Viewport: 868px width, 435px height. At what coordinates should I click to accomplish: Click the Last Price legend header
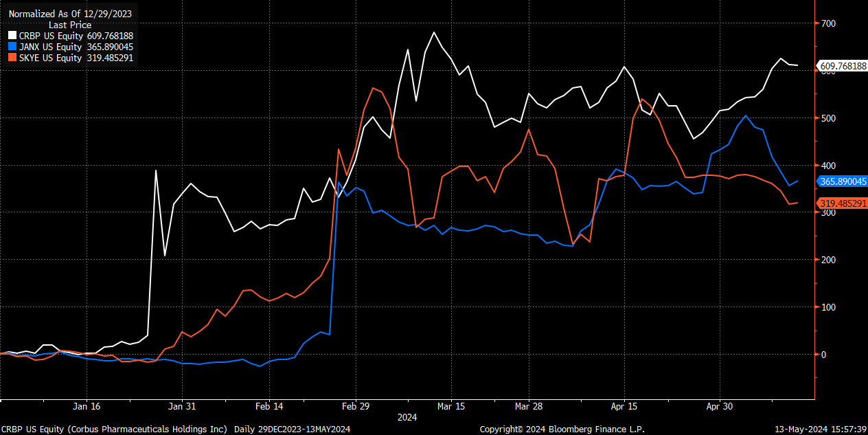click(70, 25)
